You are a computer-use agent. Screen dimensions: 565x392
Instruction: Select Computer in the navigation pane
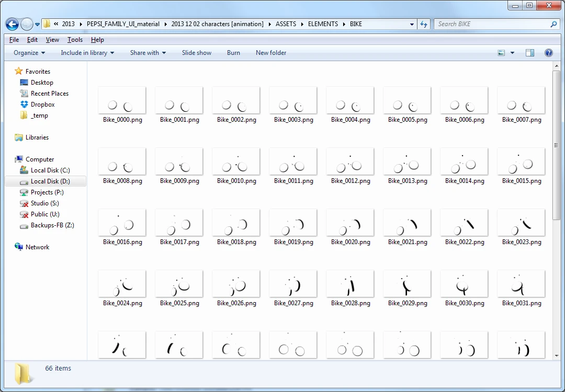[34, 159]
